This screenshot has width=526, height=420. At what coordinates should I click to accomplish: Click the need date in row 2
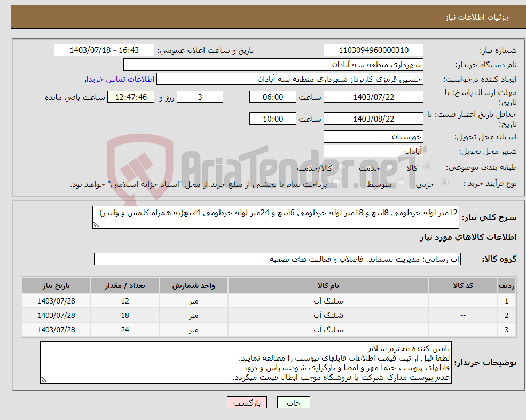point(56,315)
